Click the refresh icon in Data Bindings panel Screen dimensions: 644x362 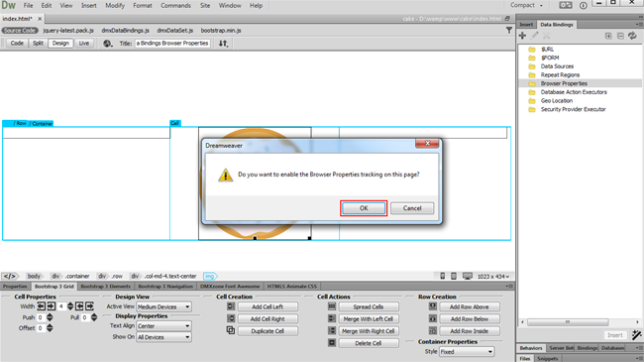point(632,36)
